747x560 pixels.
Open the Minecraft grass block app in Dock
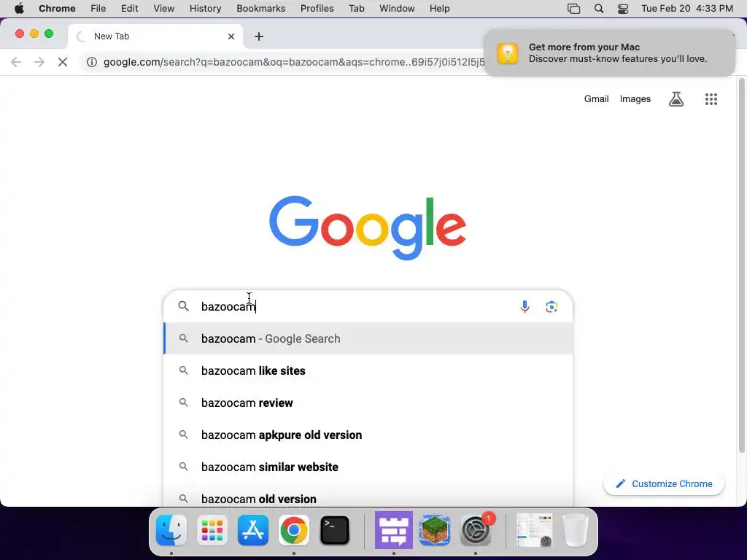pos(435,530)
